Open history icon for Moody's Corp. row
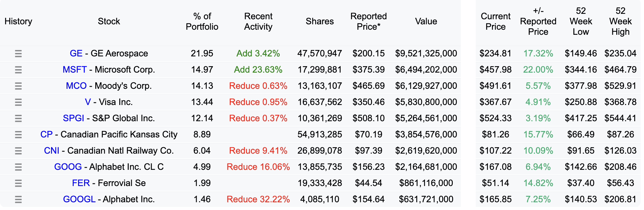 (18, 86)
